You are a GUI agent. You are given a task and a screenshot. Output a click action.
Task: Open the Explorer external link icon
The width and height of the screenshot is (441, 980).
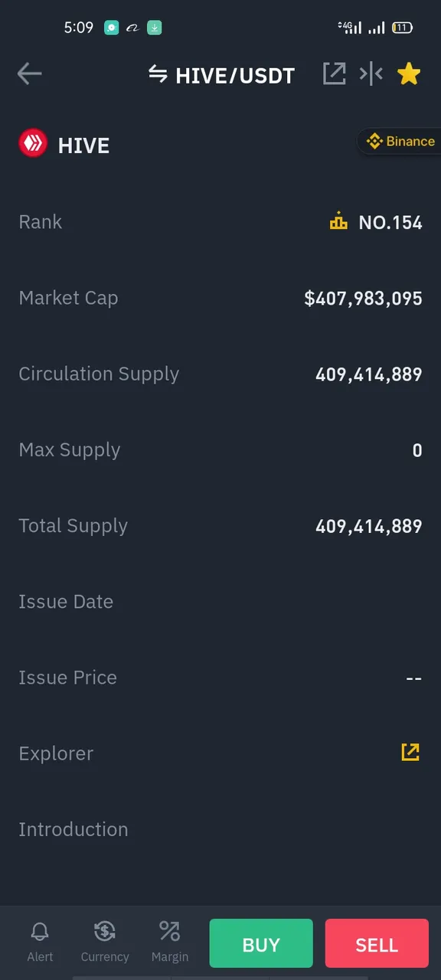click(x=410, y=752)
